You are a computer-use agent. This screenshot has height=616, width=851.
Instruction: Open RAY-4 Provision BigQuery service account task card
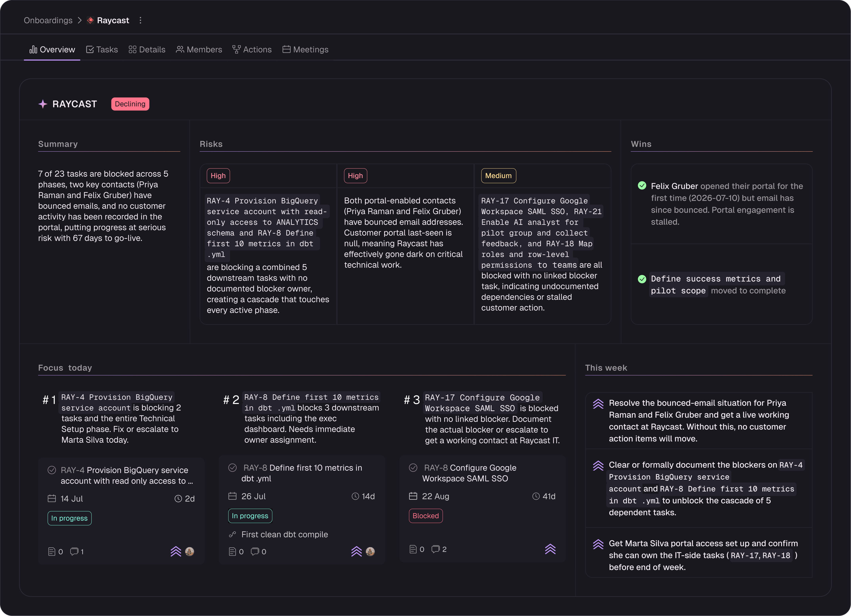pyautogui.click(x=121, y=511)
